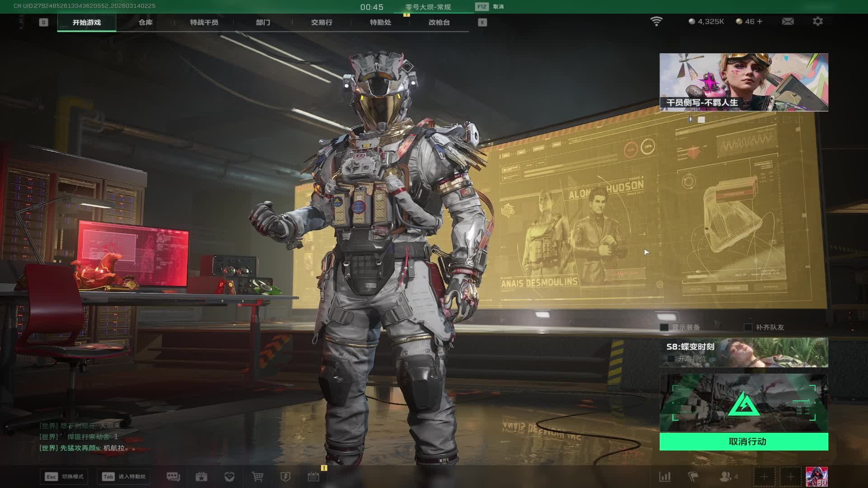Toggle the 开启排位 ranked checkbox

pos(671,359)
